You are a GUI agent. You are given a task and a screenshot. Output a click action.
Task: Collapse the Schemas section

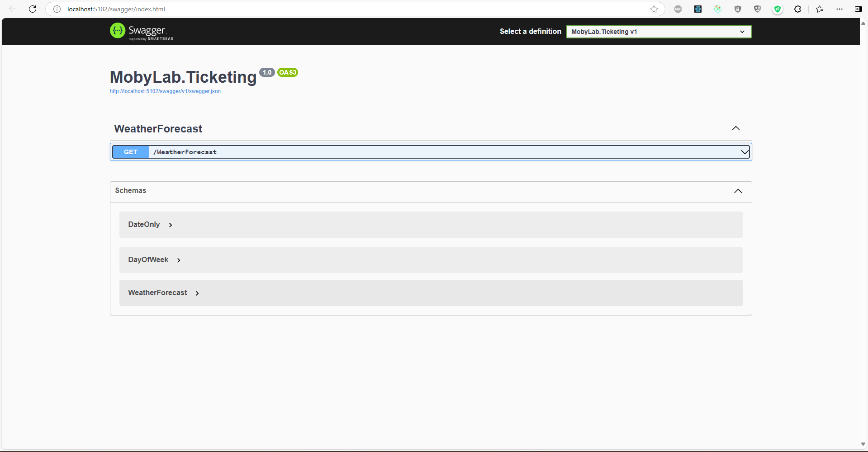click(x=738, y=191)
